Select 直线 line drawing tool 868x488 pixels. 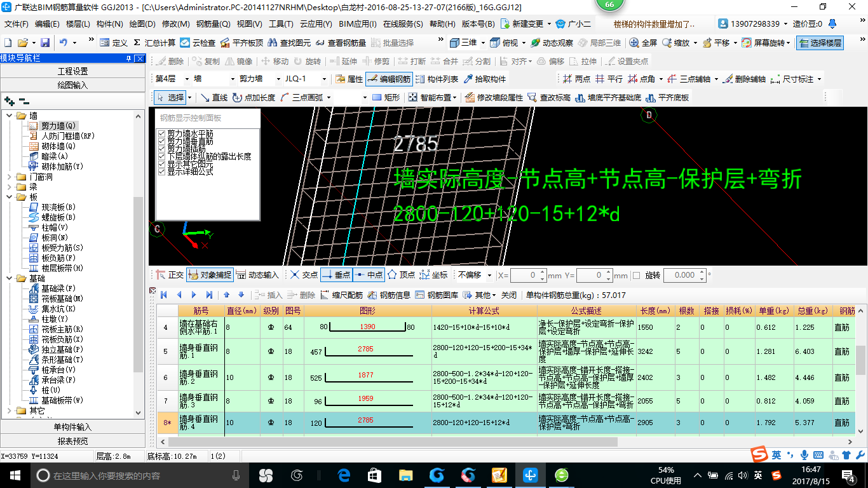pos(214,98)
